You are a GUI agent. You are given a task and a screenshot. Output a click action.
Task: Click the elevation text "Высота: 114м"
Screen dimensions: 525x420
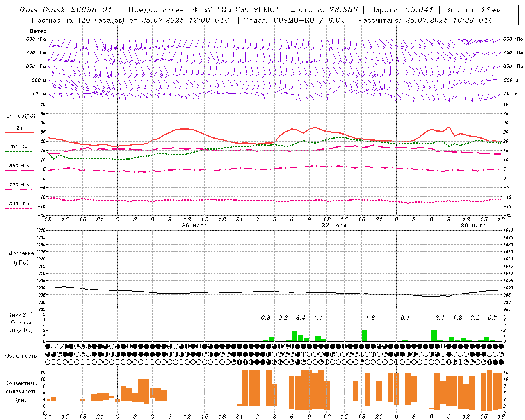pos(473,10)
